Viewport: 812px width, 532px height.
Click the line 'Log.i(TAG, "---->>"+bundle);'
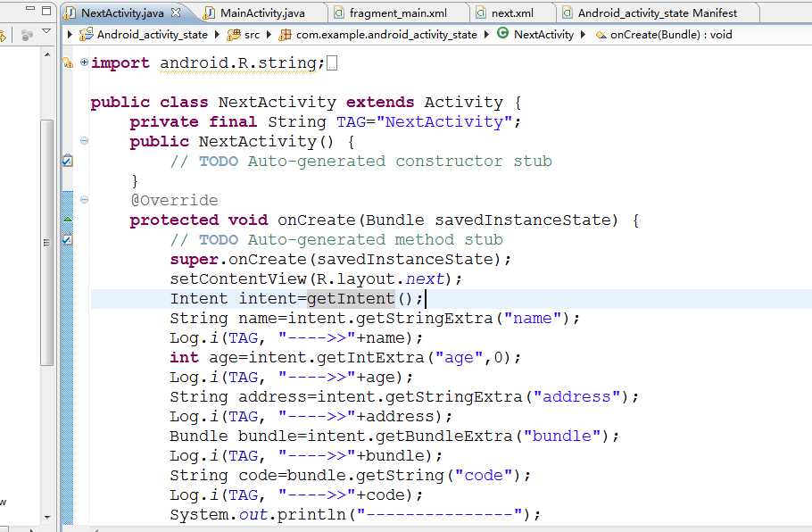coord(306,456)
